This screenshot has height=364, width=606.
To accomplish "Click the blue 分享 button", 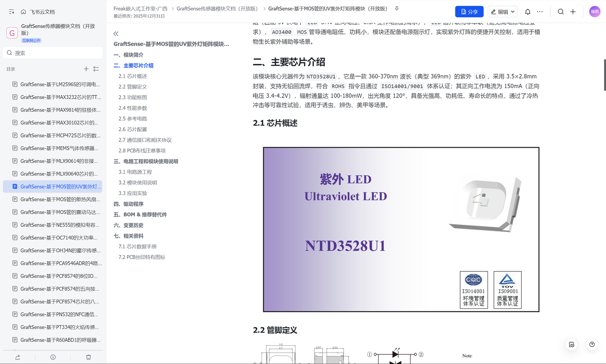I will [469, 12].
